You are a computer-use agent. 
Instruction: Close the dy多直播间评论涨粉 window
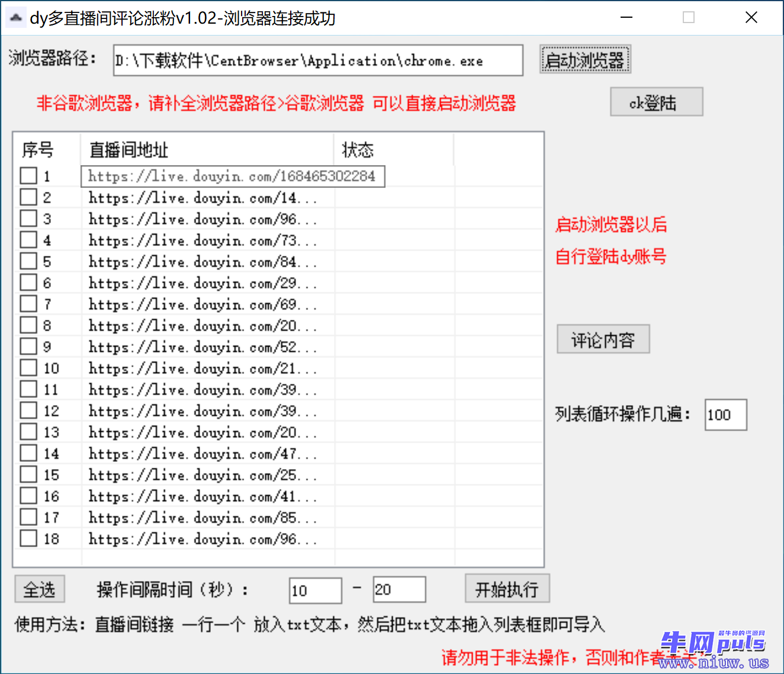(751, 18)
